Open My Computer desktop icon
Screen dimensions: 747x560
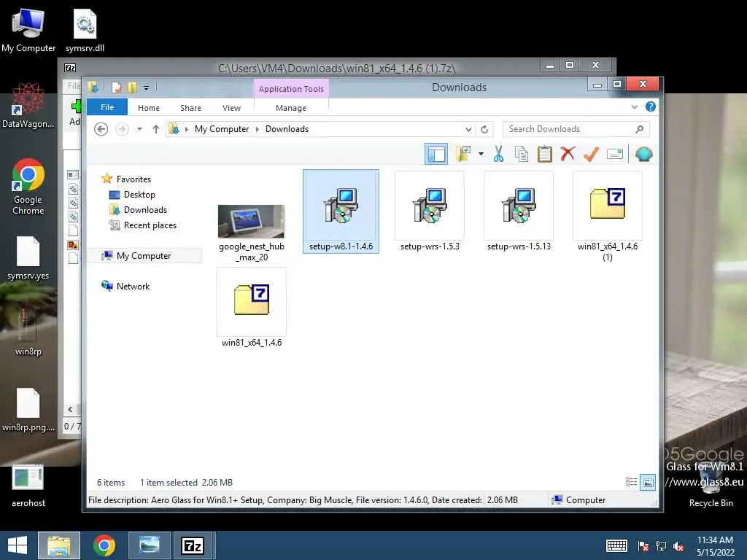(28, 31)
